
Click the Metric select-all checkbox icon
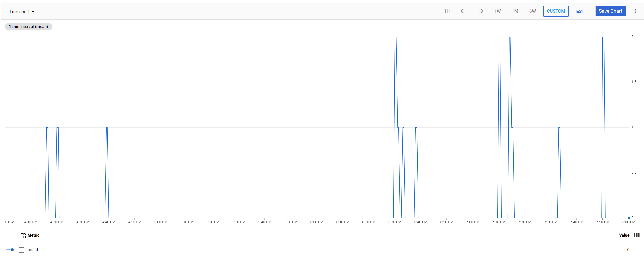(x=24, y=235)
